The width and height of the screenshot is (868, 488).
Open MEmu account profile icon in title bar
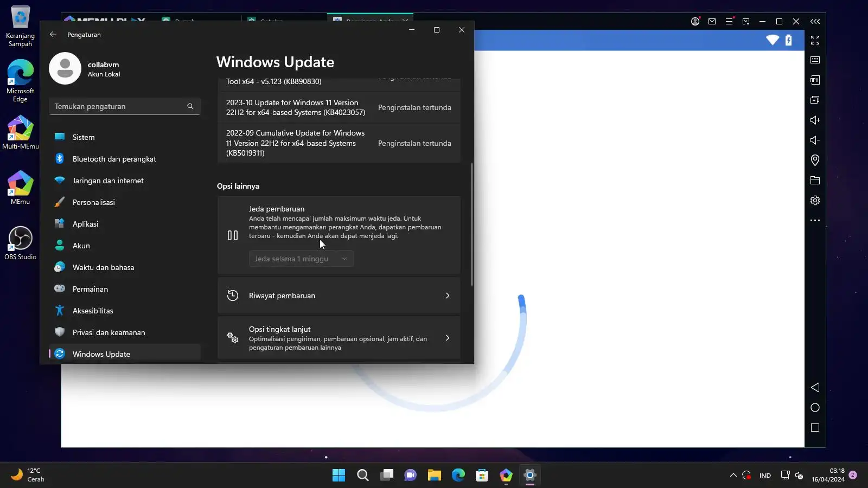695,21
